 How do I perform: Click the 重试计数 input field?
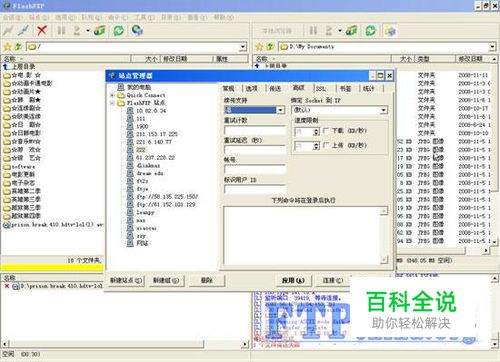255,130
